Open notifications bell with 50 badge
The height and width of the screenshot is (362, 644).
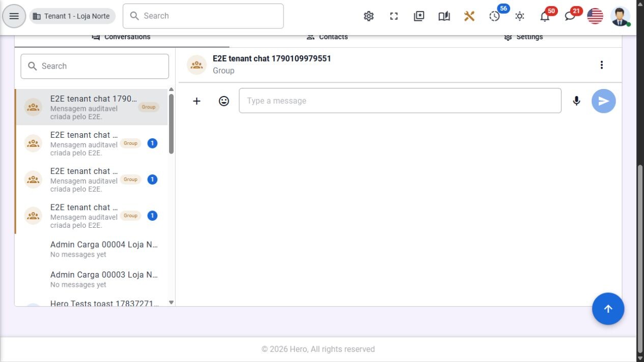click(x=545, y=16)
